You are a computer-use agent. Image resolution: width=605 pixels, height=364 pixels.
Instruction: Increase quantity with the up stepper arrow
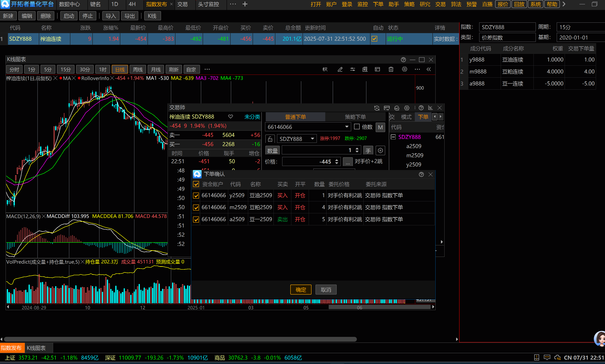point(357,148)
